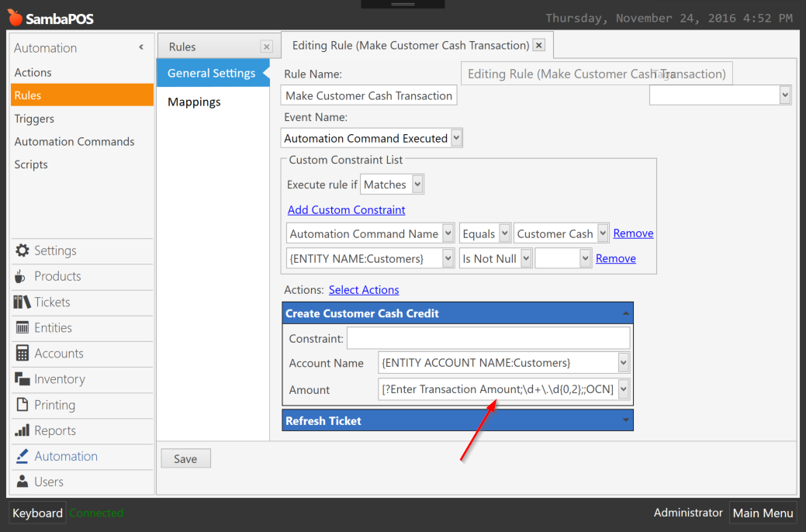
Task: Open the Inventory section icon
Action: [x=22, y=379]
